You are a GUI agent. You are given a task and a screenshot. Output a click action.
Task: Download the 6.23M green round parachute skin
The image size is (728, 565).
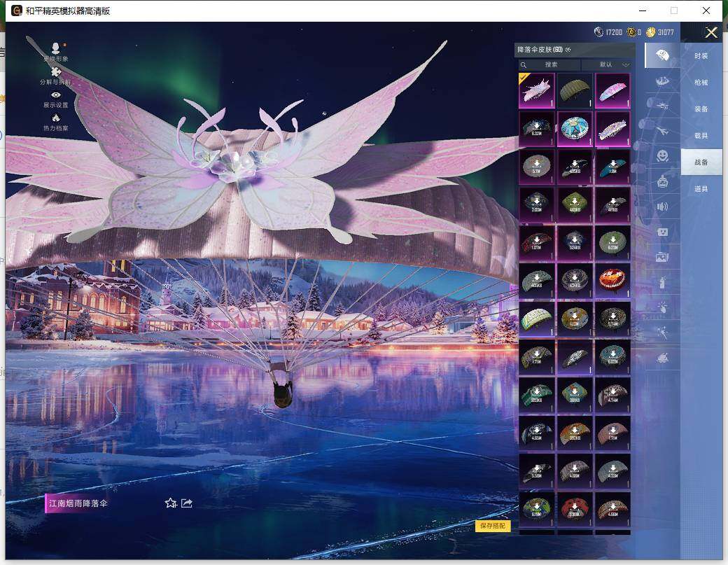pyautogui.click(x=612, y=243)
